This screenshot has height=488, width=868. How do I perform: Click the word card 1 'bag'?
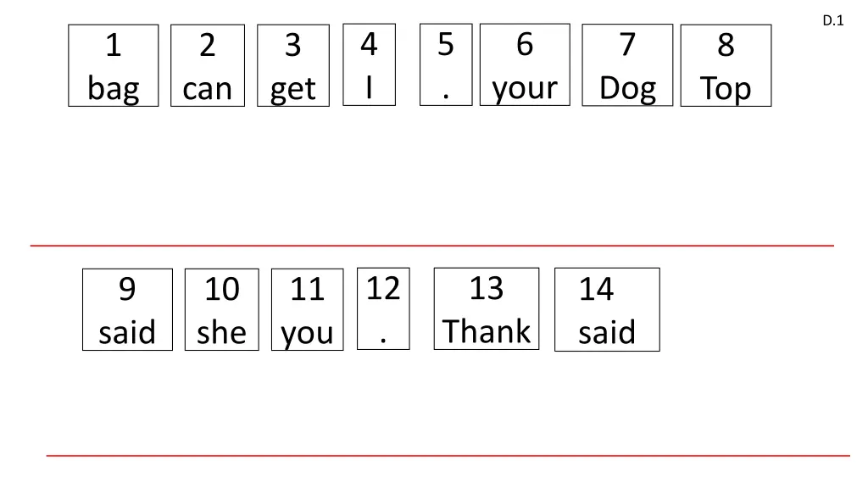click(x=114, y=66)
